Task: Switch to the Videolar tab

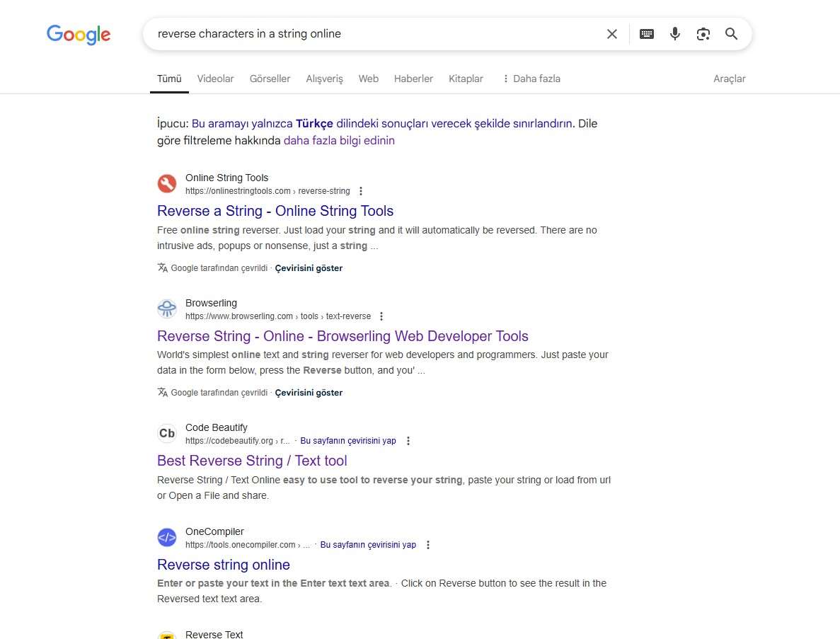Action: pyautogui.click(x=215, y=79)
